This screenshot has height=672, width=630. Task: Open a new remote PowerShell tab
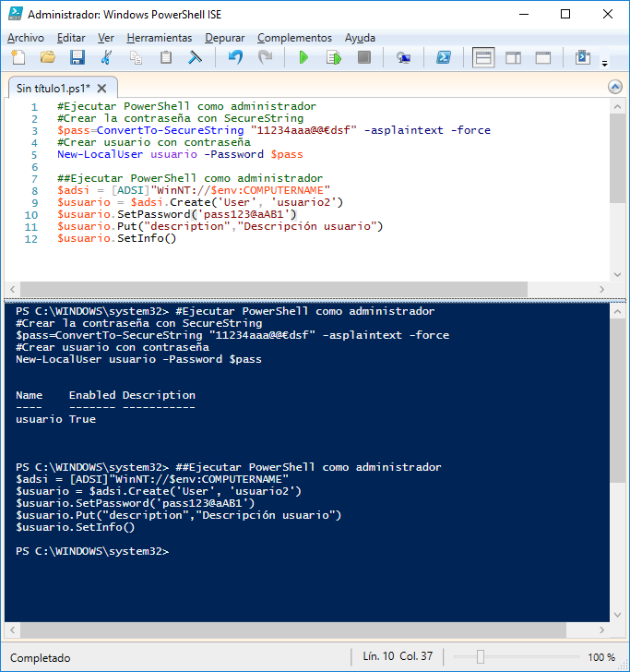click(x=403, y=57)
